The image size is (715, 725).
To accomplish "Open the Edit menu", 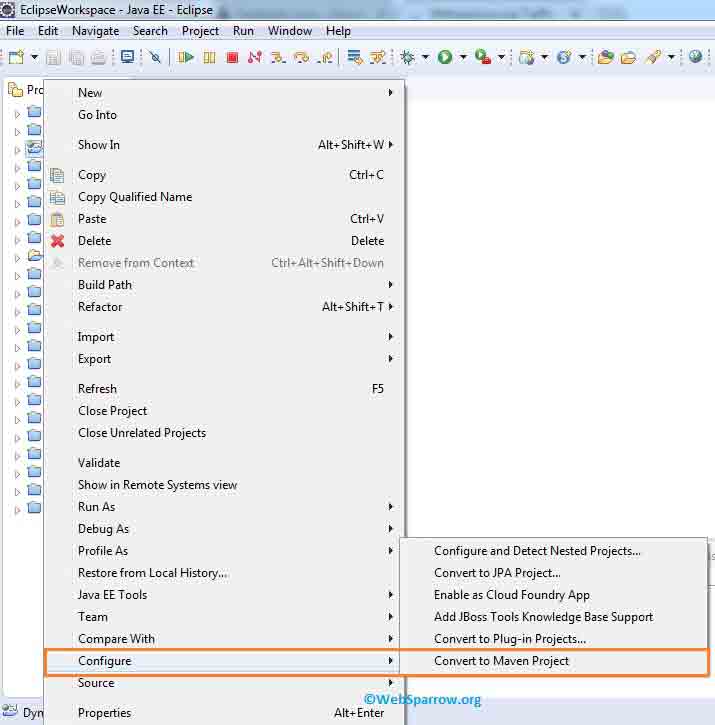I will (48, 31).
